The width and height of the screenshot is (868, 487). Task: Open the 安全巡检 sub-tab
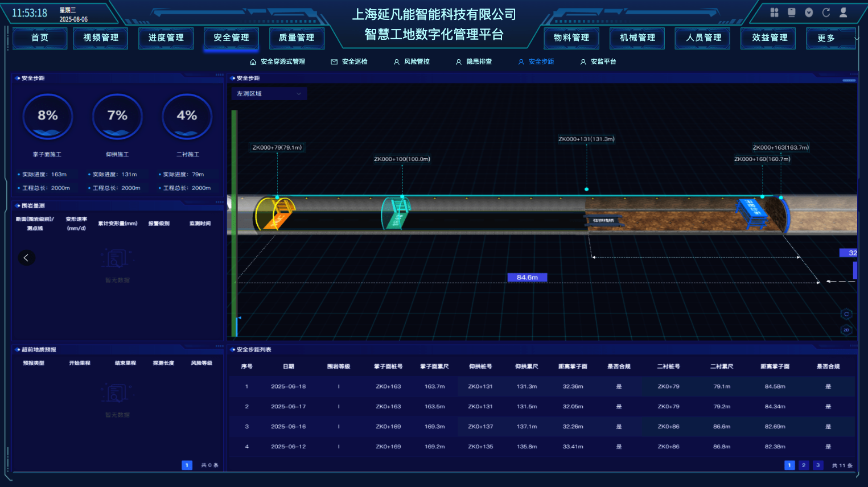point(349,61)
